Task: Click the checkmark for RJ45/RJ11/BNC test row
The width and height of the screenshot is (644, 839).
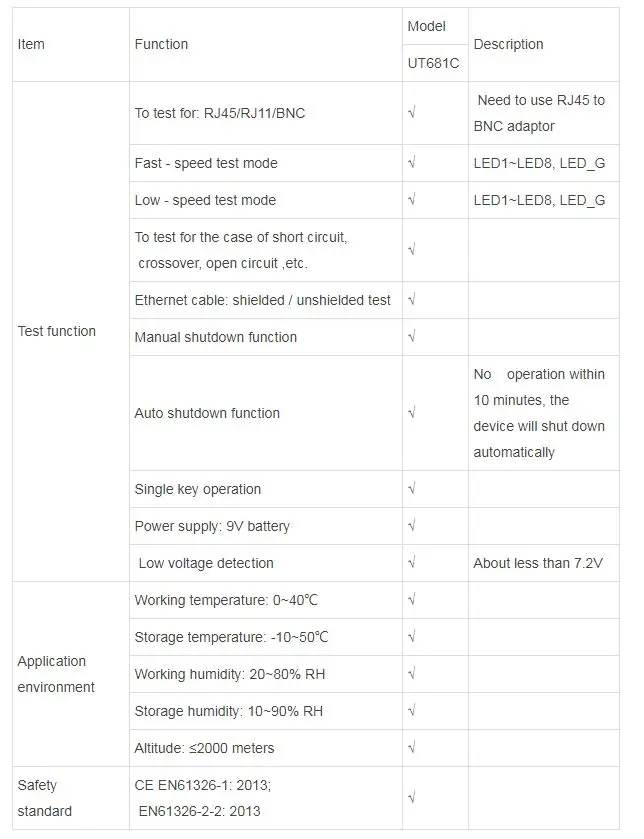Action: tap(412, 112)
